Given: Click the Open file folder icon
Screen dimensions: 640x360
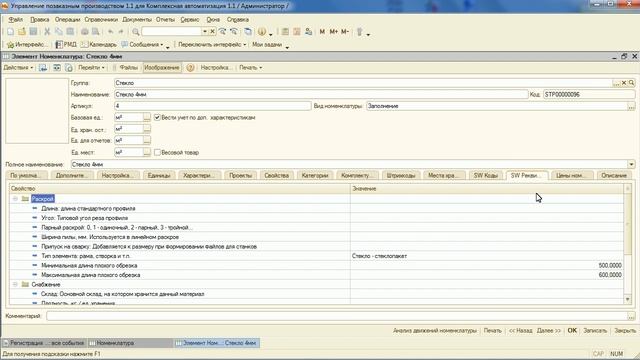Looking at the screenshot, I should click(x=22, y=31).
